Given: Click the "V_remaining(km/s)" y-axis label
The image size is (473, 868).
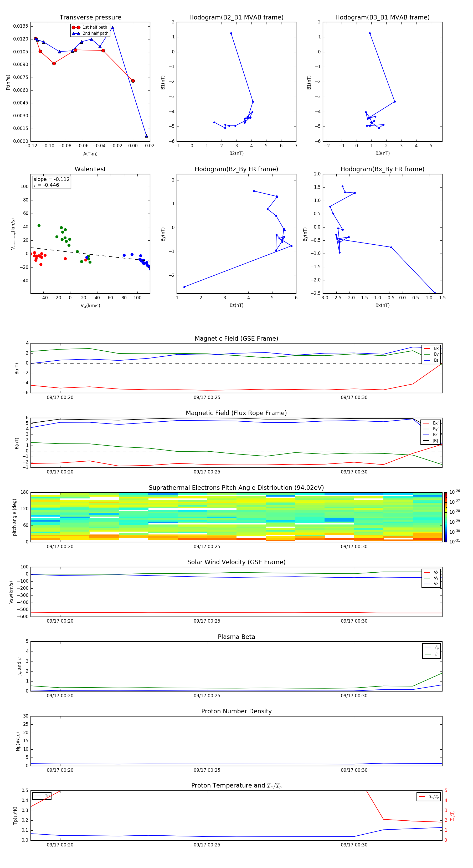Looking at the screenshot, I should [x=13, y=234].
